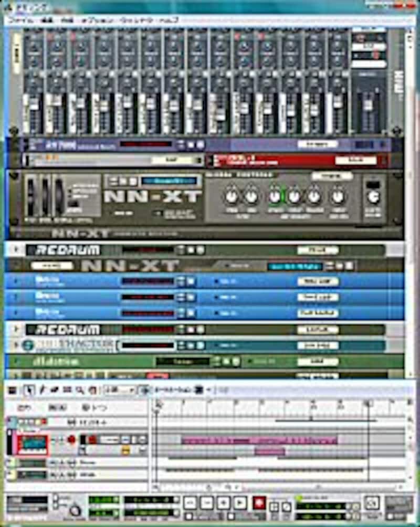Image resolution: width=420 pixels, height=527 pixels.
Task: Browse patches on the RV7000 device
Action: point(191,145)
